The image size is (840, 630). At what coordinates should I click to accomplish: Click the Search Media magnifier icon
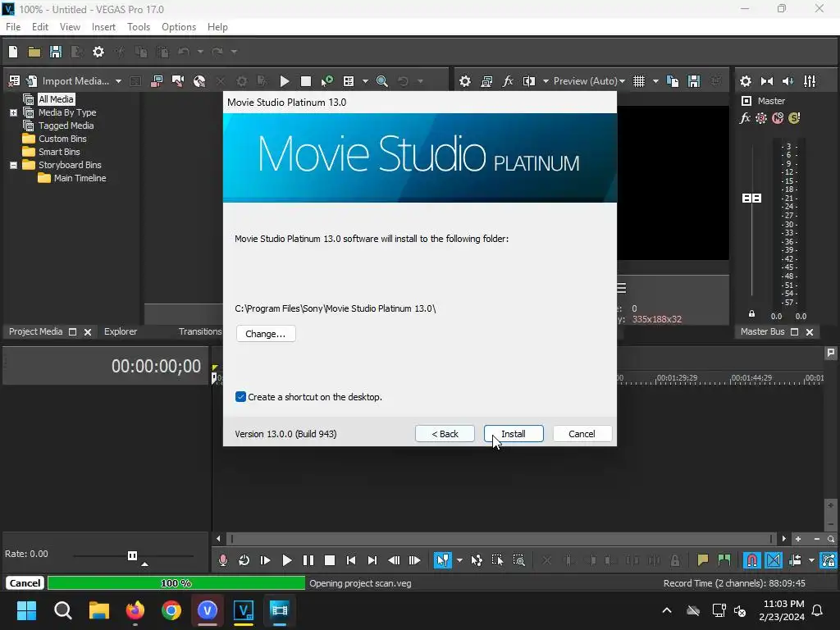point(382,81)
